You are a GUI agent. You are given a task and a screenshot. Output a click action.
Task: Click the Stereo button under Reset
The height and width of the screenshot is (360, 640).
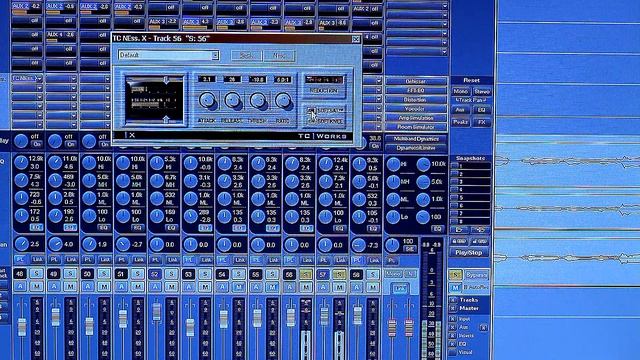(482, 91)
